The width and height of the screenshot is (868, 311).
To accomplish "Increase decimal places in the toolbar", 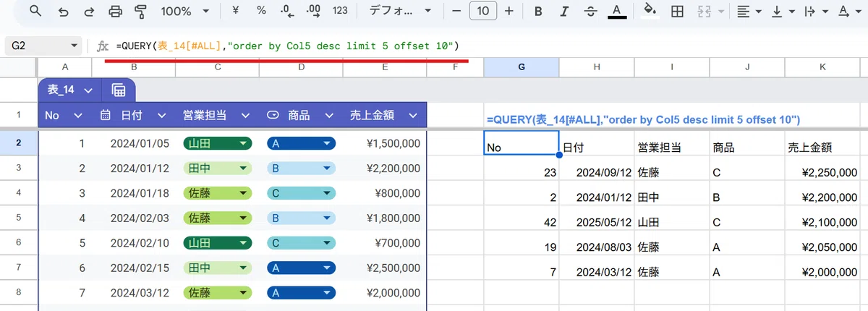I will click(x=313, y=11).
